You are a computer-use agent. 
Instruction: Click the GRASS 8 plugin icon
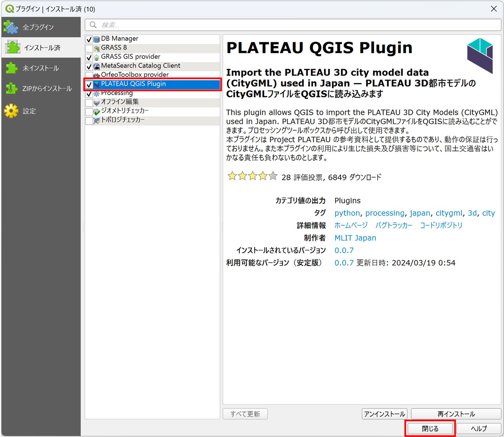pos(97,49)
